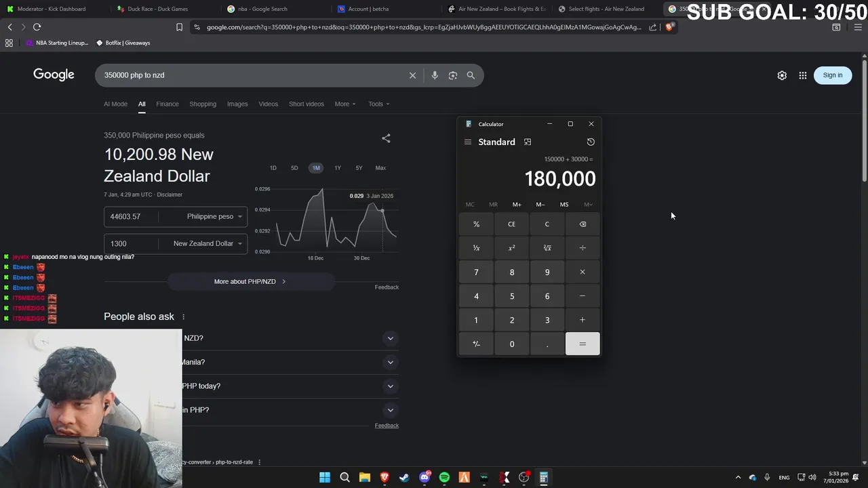
Task: Click the square root key
Action: click(x=547, y=248)
